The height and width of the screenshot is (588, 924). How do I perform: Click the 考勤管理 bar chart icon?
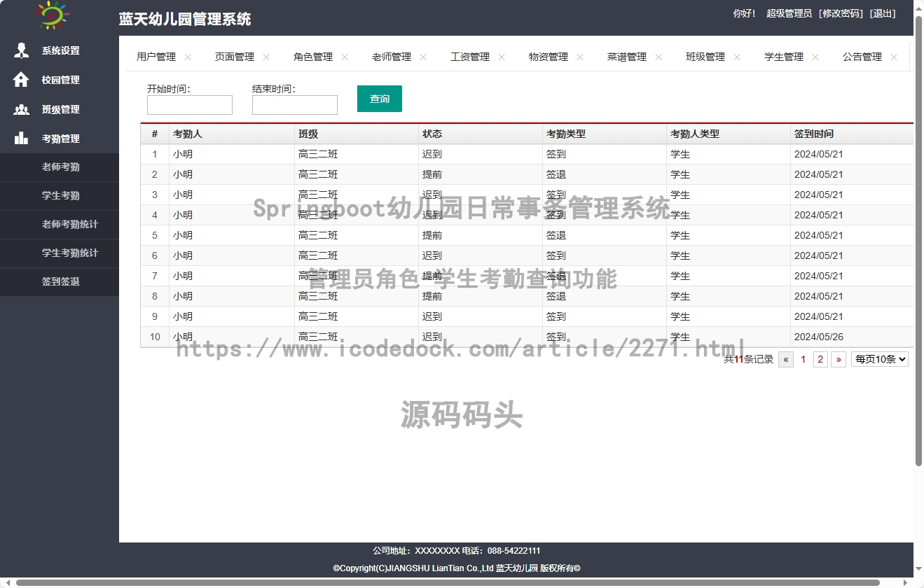[22, 139]
